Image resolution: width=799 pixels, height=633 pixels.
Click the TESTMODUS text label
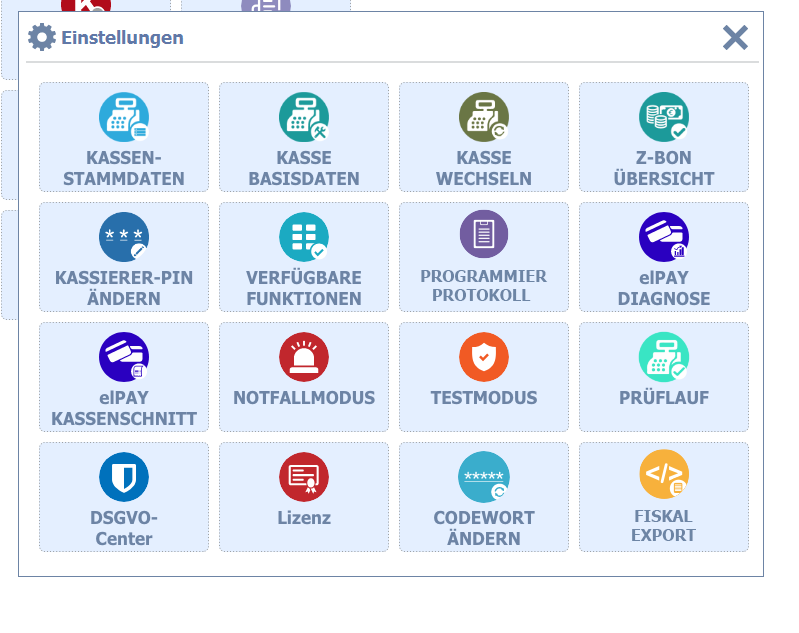click(x=484, y=398)
